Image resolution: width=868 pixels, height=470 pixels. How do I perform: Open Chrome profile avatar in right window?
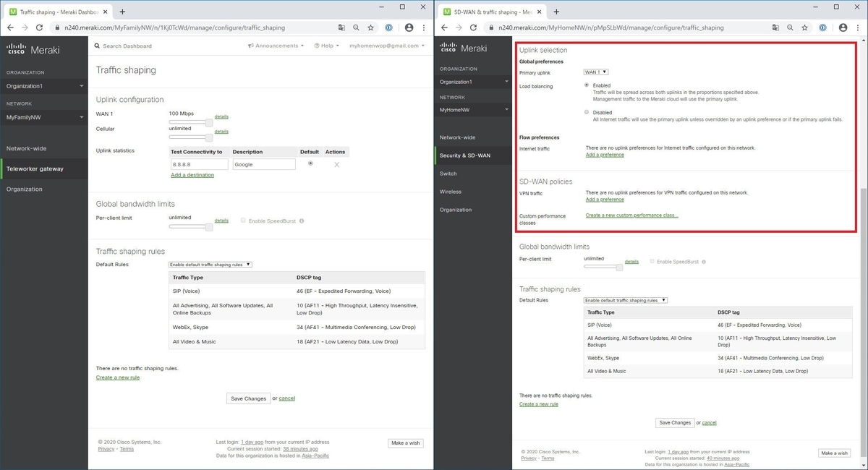(843, 27)
